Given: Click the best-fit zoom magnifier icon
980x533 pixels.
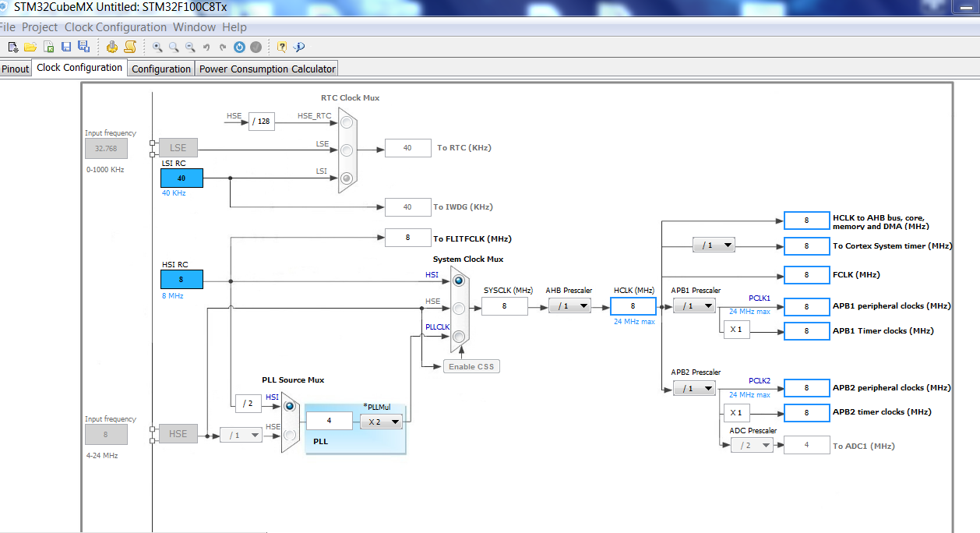Looking at the screenshot, I should coord(174,47).
